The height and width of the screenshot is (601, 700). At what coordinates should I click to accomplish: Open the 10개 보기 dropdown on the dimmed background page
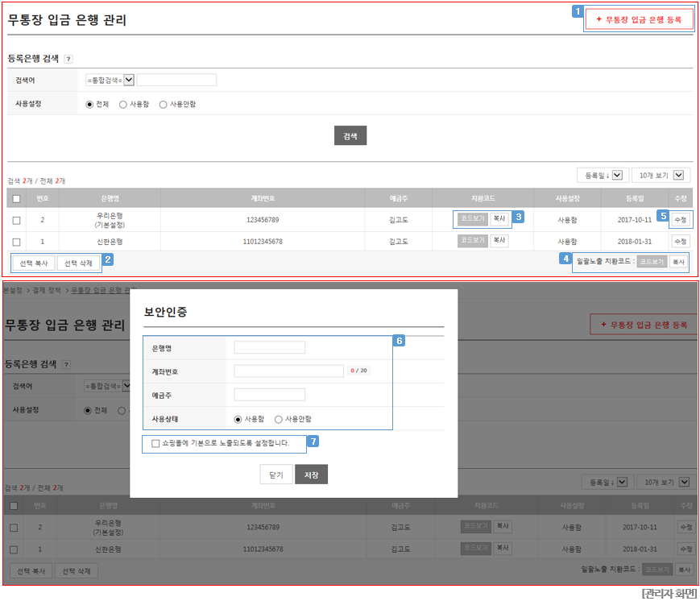666,483
